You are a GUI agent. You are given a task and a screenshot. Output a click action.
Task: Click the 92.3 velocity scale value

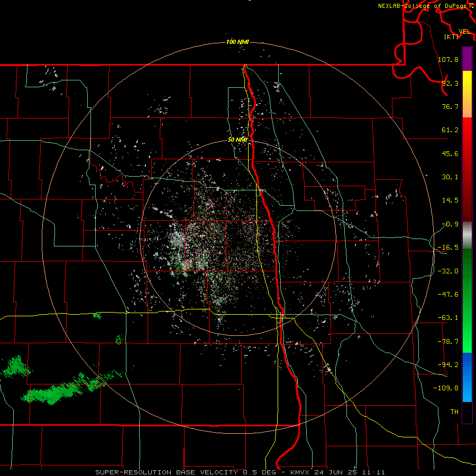coord(450,83)
